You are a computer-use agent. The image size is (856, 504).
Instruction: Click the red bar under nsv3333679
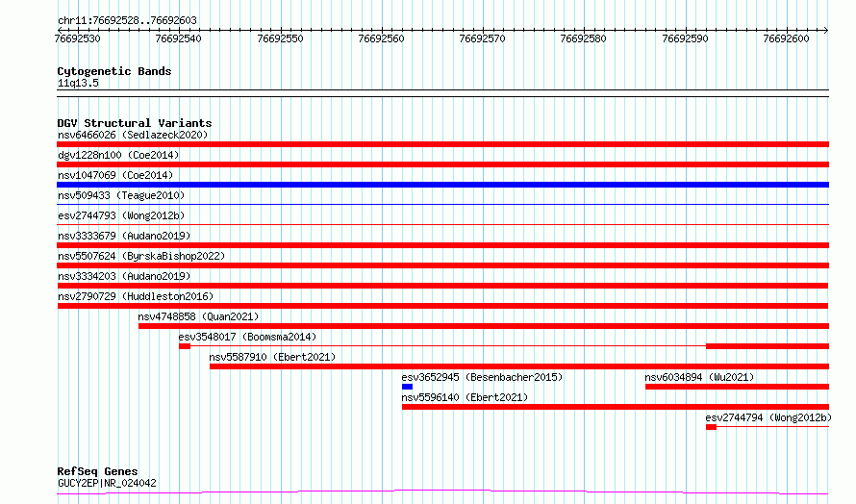pyautogui.click(x=442, y=245)
